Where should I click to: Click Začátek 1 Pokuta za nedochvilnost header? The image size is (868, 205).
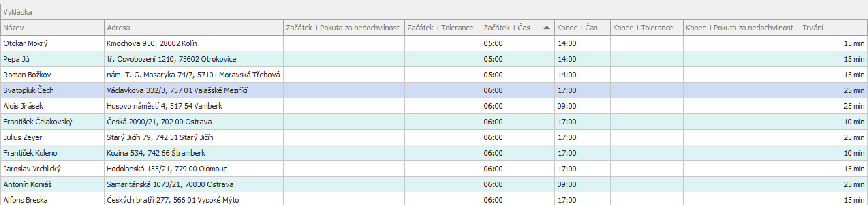(x=344, y=28)
